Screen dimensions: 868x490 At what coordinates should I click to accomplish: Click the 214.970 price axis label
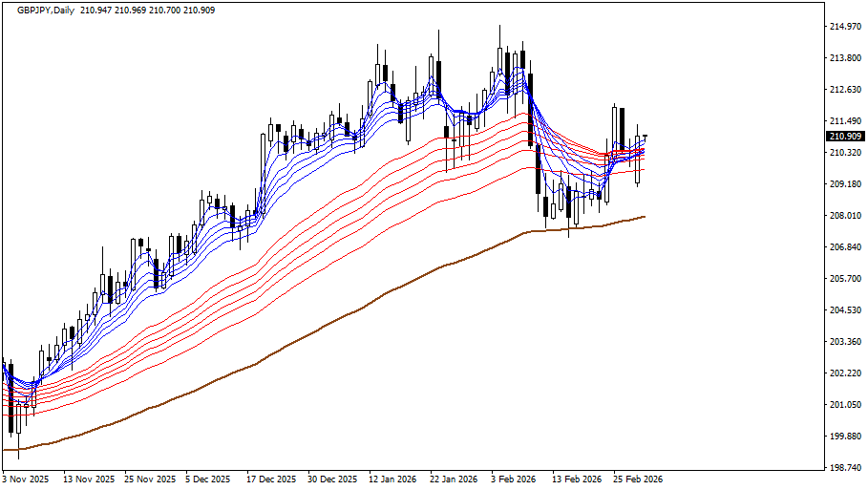[x=844, y=27]
